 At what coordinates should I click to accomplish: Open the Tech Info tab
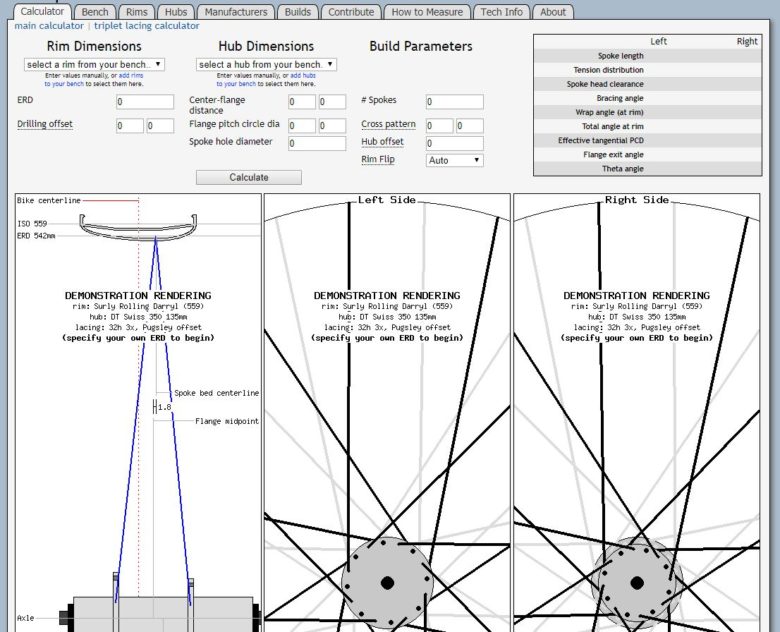(501, 12)
